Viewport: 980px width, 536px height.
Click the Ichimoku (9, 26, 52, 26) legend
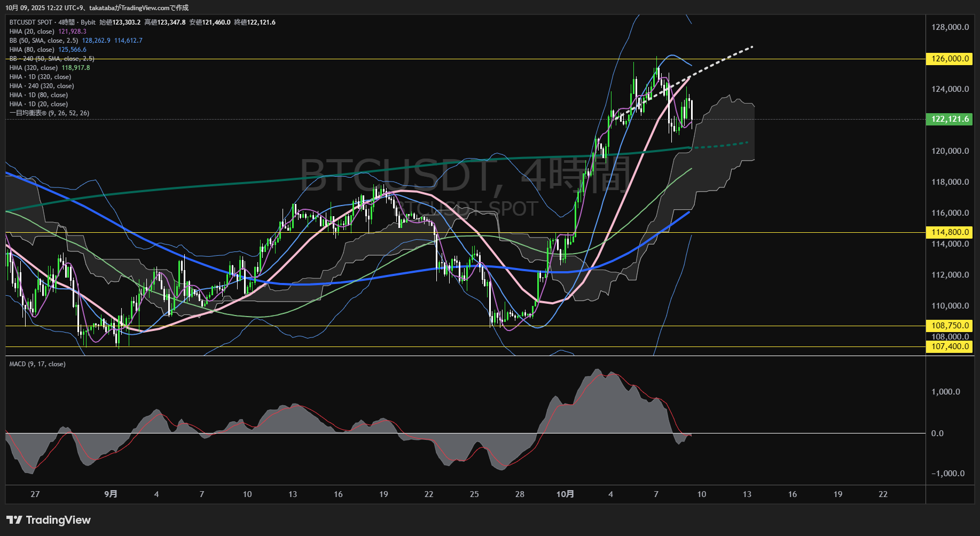[49, 113]
